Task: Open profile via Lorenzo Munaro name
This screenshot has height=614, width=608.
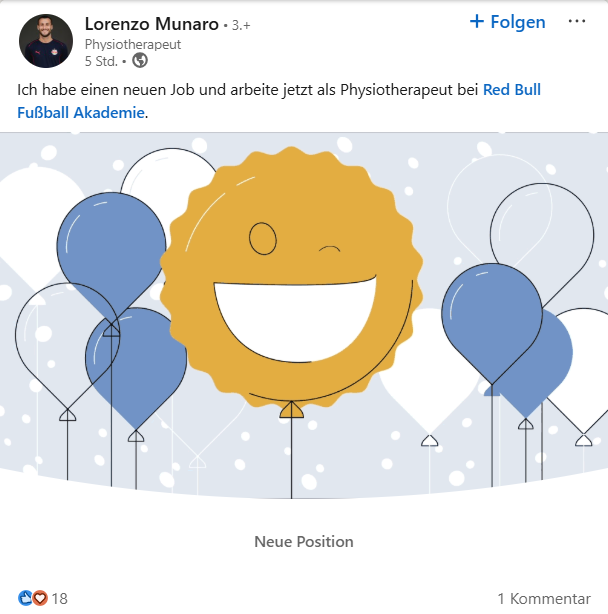Action: tap(154, 23)
